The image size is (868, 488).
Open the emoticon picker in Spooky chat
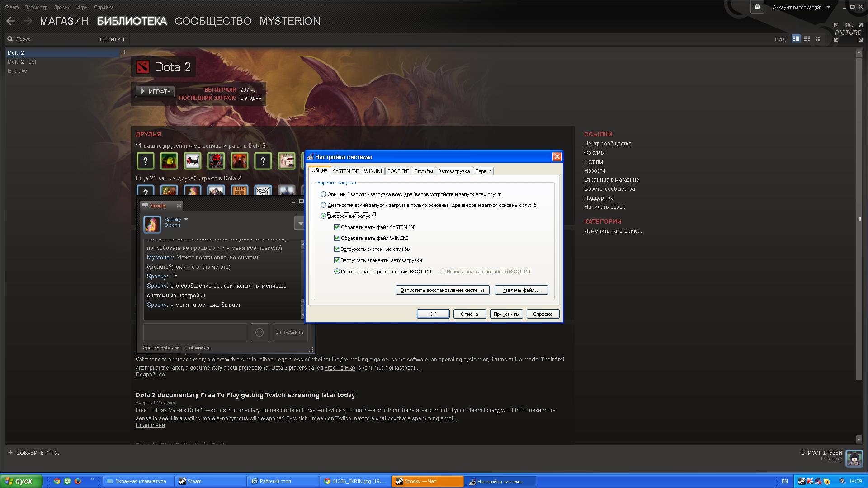259,332
